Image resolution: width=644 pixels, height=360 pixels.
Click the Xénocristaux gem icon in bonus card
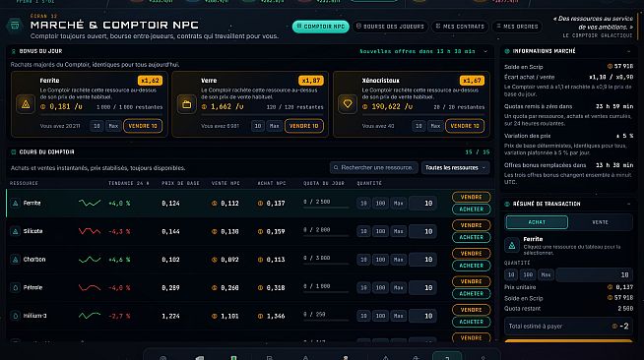tap(348, 104)
